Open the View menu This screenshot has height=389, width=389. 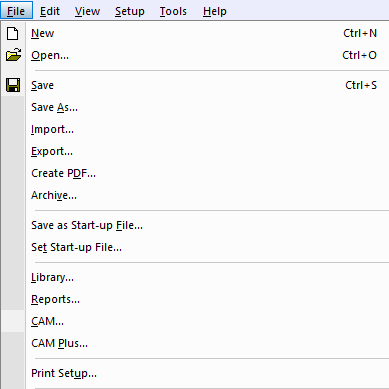pyautogui.click(x=87, y=11)
